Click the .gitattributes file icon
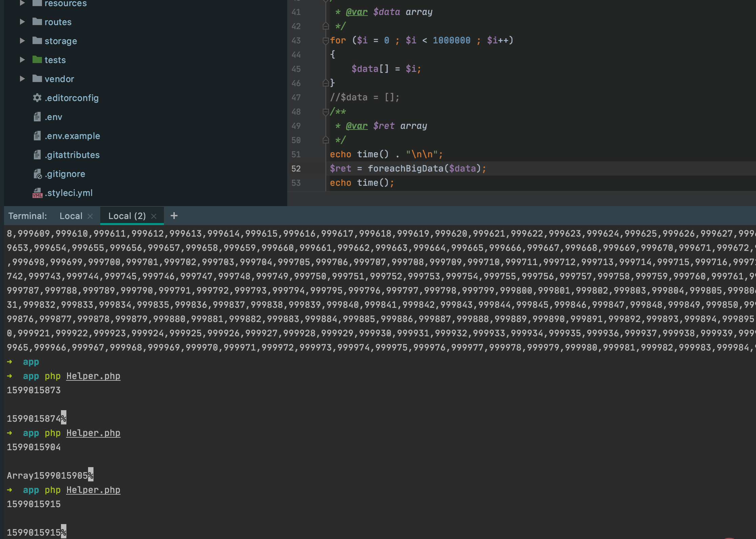Image resolution: width=756 pixels, height=539 pixels. click(37, 155)
